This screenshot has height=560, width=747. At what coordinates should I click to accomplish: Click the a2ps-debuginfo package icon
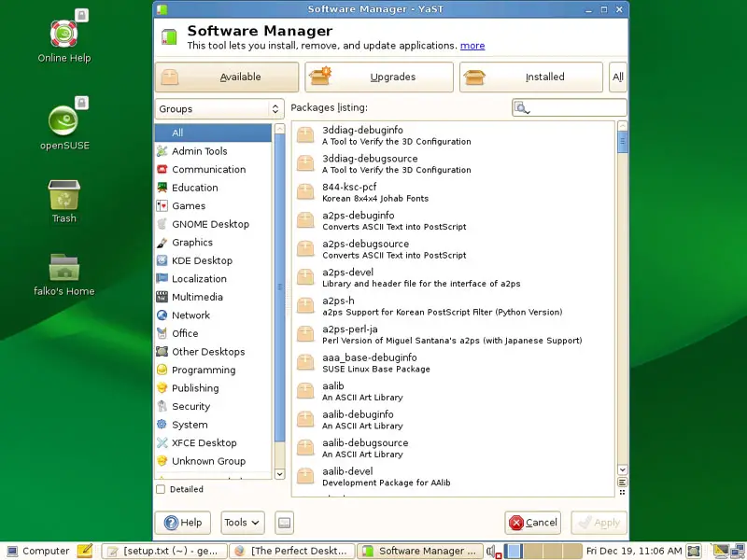(x=305, y=220)
